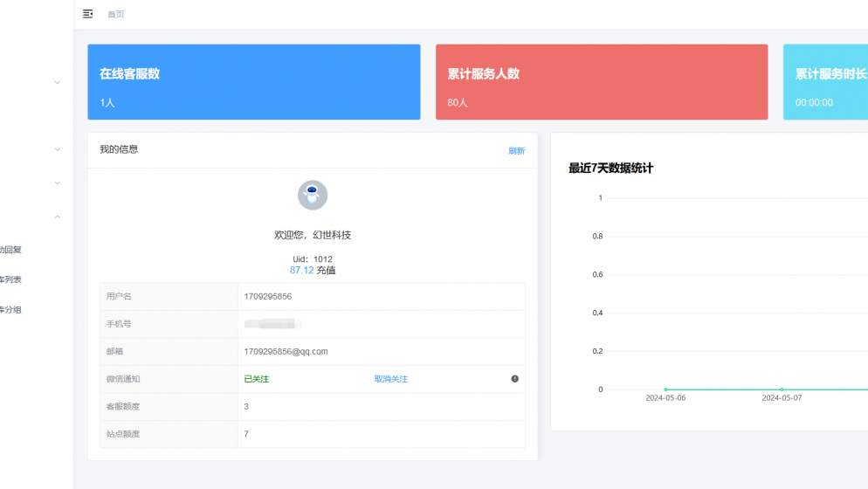Click the cyan 累计服务时长 stat card
Viewport: 868px width, 489px height.
pos(825,82)
